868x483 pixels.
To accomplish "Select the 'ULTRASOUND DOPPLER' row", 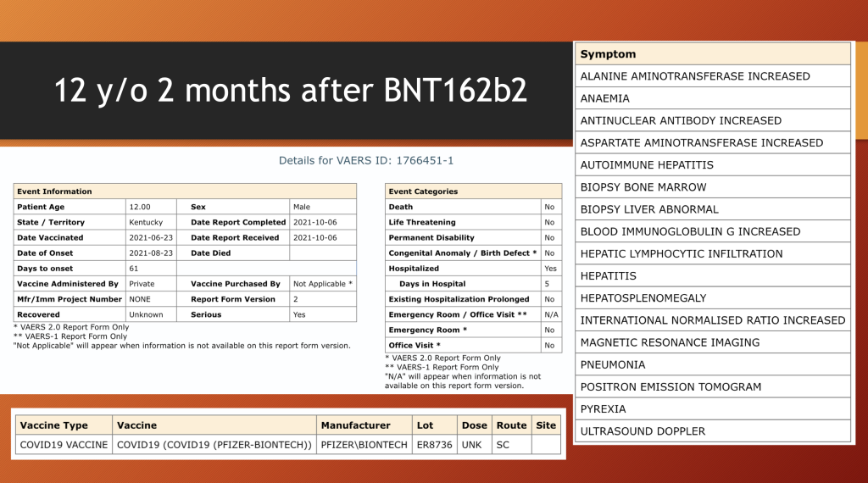I will 642,431.
